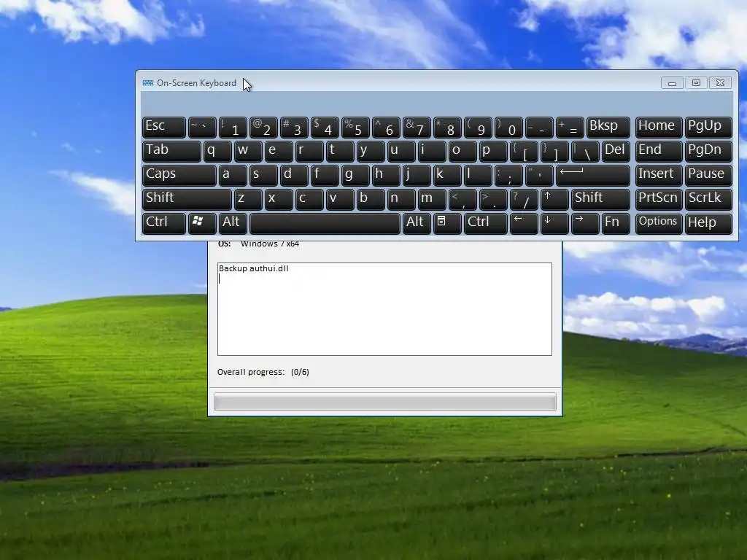Toggle the left Shift key

[x=187, y=199]
